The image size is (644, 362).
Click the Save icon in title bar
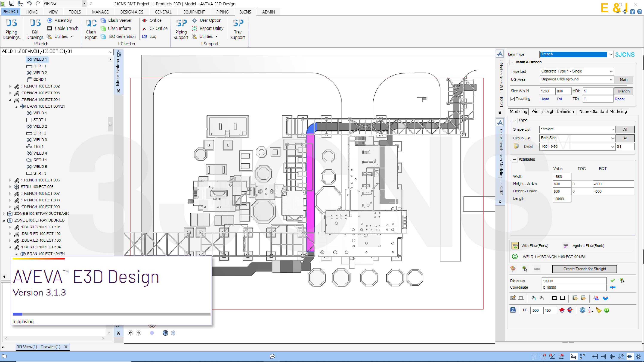12,3
